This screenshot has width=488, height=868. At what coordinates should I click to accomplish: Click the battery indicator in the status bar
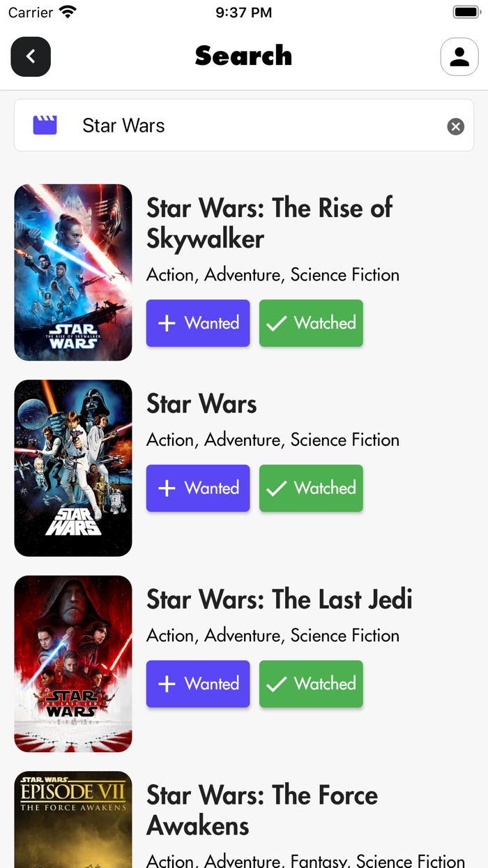466,11
